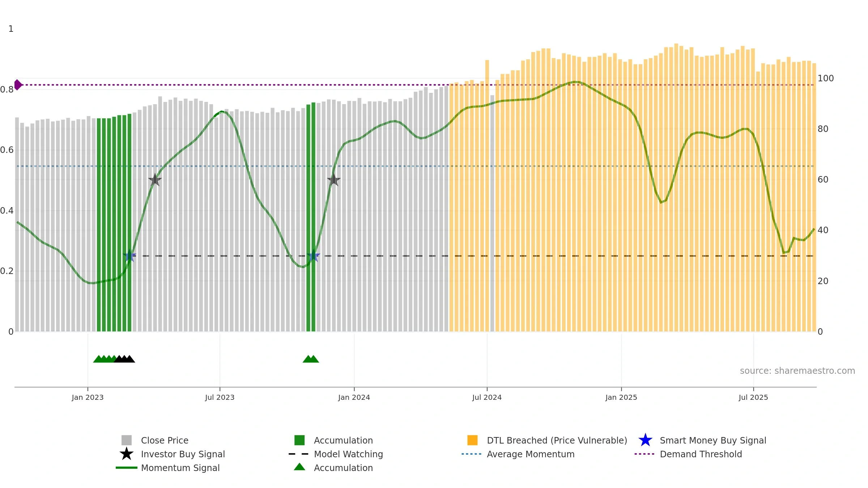Toggle the Model Watching dashed legend entry
Screen dimensions: 868x488
(336, 454)
